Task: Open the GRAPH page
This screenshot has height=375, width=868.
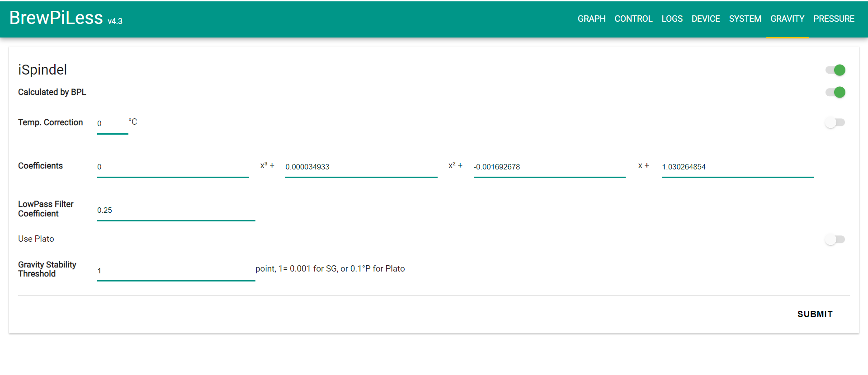Action: pyautogui.click(x=591, y=19)
